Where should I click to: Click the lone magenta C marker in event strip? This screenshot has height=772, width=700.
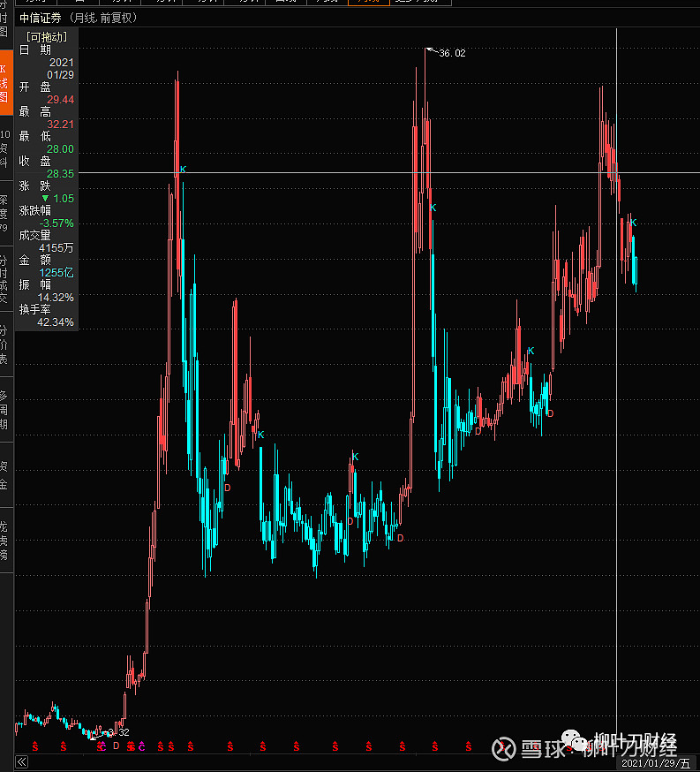(141, 747)
